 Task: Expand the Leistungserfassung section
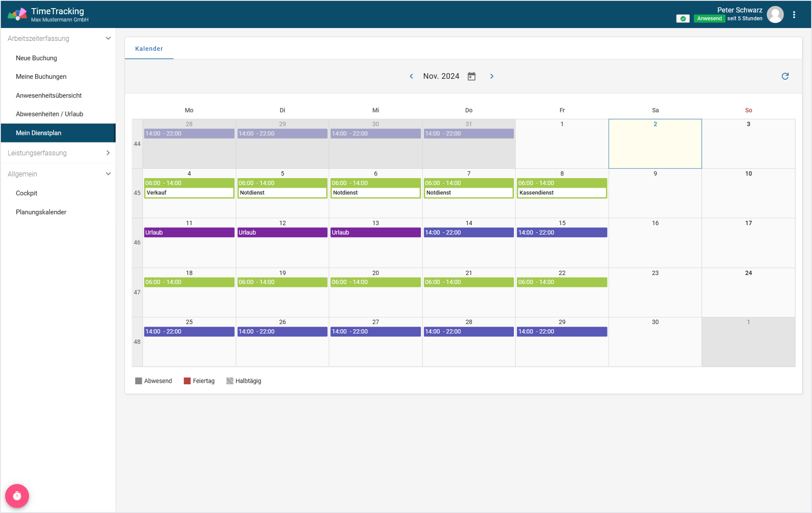click(108, 153)
